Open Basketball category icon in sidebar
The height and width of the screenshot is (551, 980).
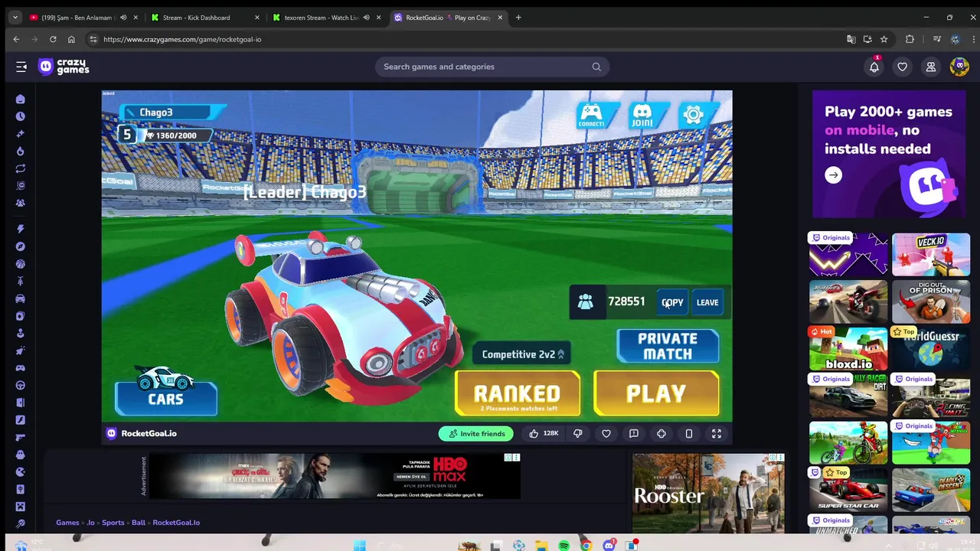click(21, 264)
